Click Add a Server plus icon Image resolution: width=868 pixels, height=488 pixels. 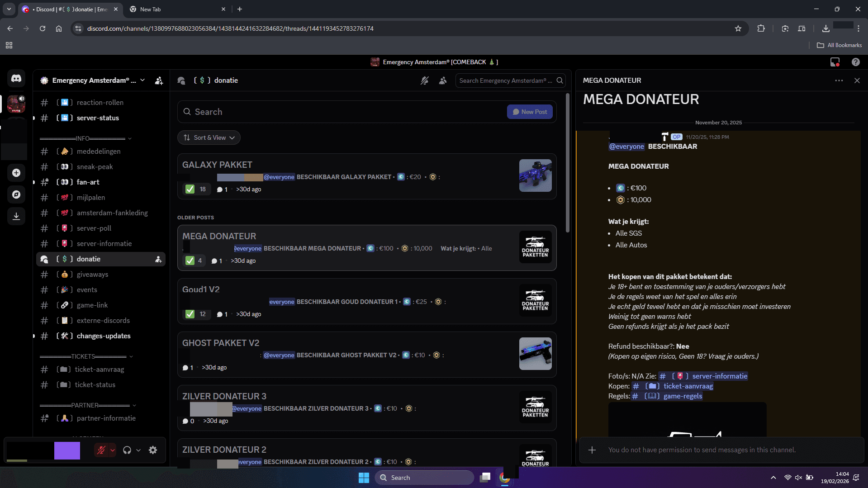(x=16, y=173)
